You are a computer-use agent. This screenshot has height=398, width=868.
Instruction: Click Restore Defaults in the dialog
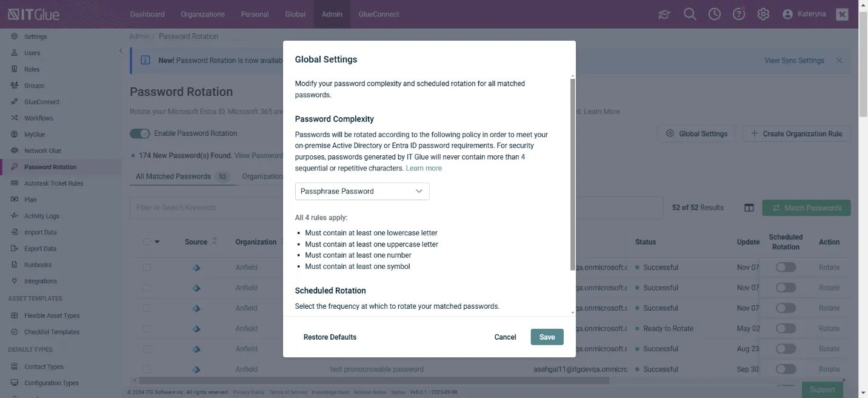point(330,337)
